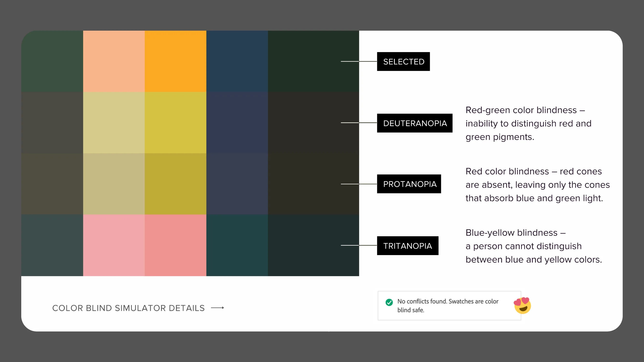The image size is (644, 362).
Task: Pick the peach swatch in Selected row
Action: [x=114, y=61]
